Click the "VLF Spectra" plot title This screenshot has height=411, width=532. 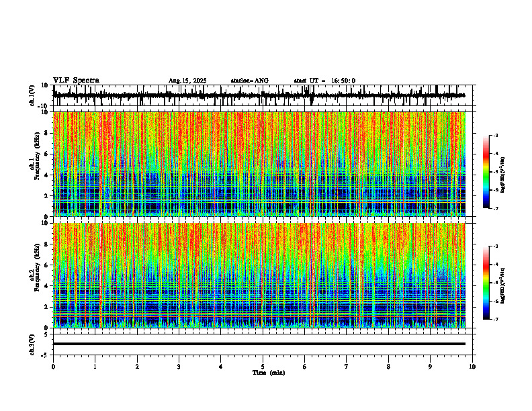coord(76,81)
